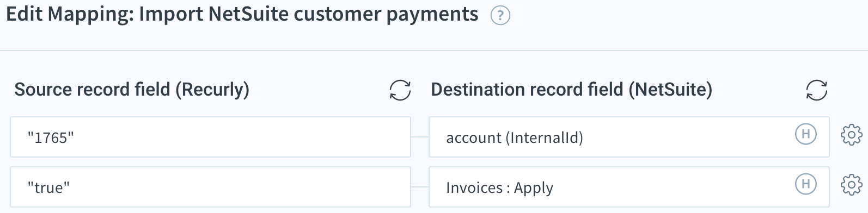868x213 pixels.
Task: Click the "true" value text in second row
Action: (48, 188)
